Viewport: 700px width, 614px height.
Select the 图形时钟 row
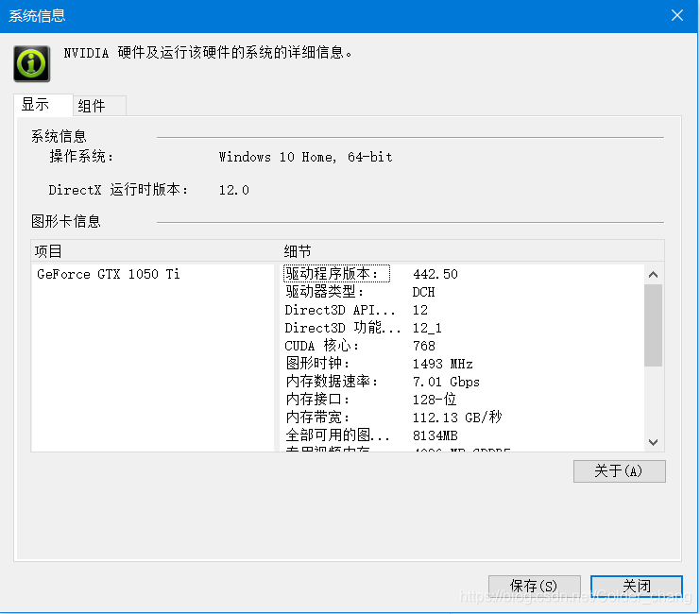pyautogui.click(x=462, y=364)
